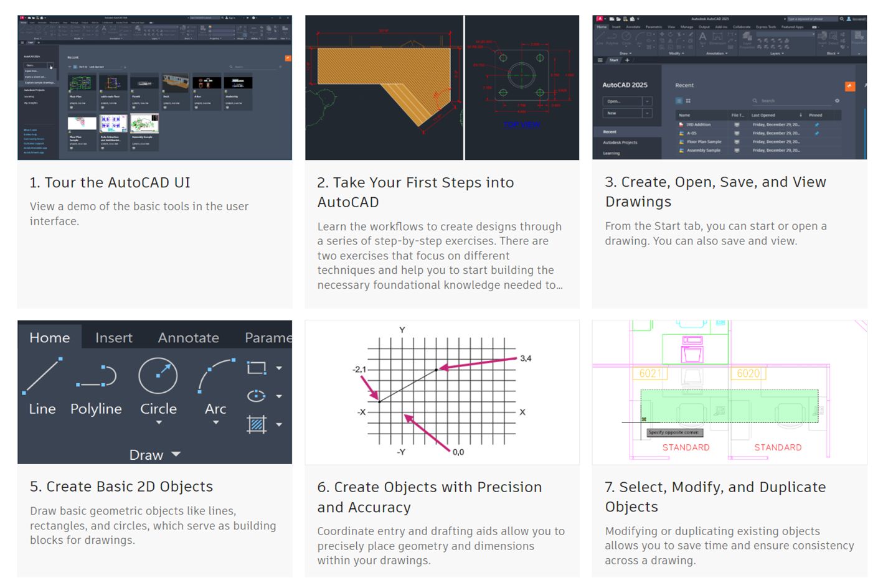Switch to the Annotate ribbon tab
This screenshot has width=883, height=588.
(188, 337)
